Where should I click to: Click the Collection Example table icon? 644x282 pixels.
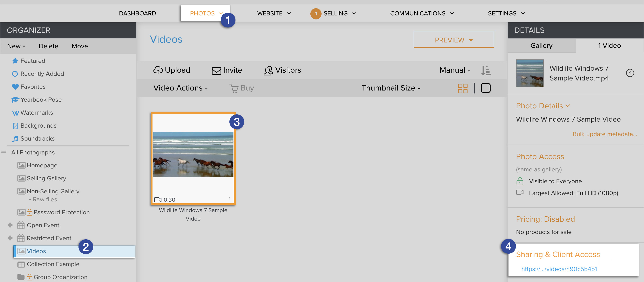tap(21, 264)
